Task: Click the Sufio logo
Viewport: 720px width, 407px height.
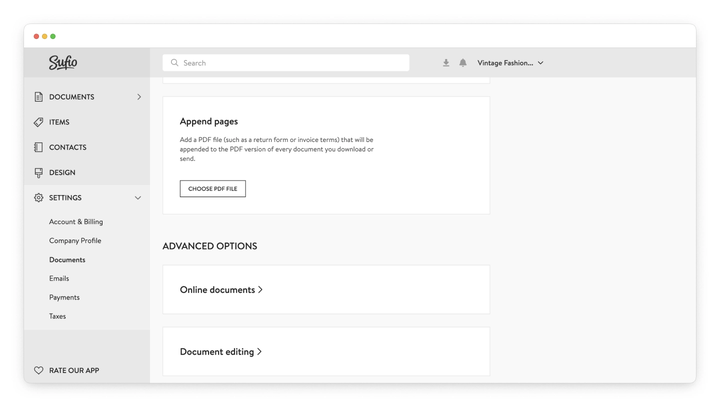Action: click(63, 62)
